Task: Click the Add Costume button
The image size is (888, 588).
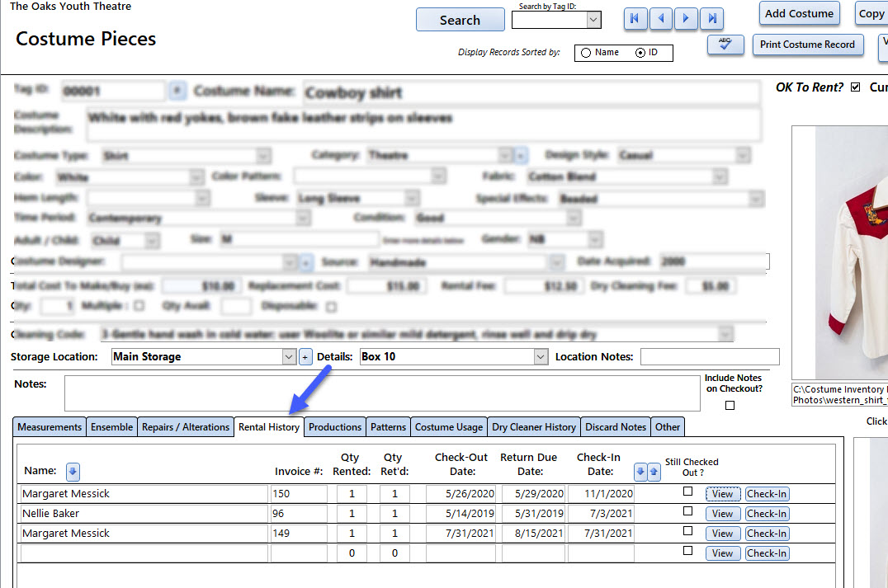Action: [799, 13]
